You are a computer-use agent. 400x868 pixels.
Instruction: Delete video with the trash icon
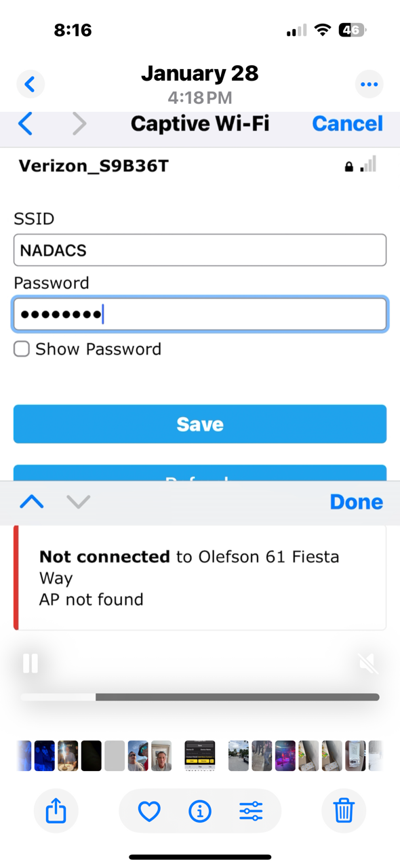tap(344, 810)
